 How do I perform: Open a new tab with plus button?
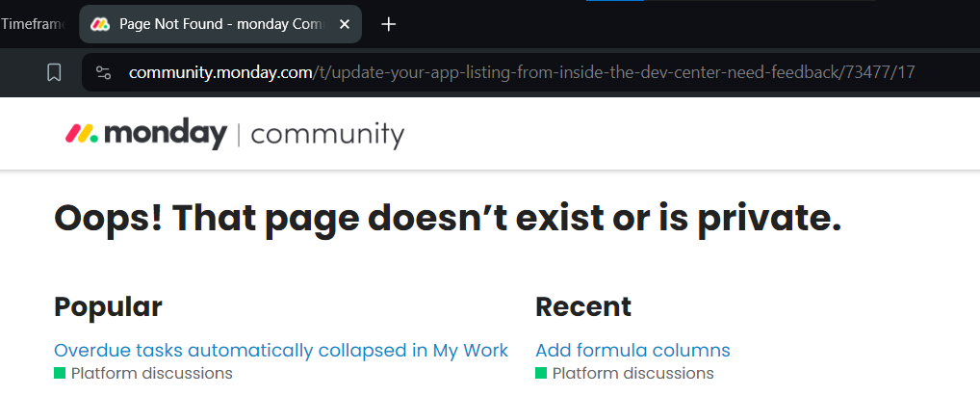click(x=389, y=24)
